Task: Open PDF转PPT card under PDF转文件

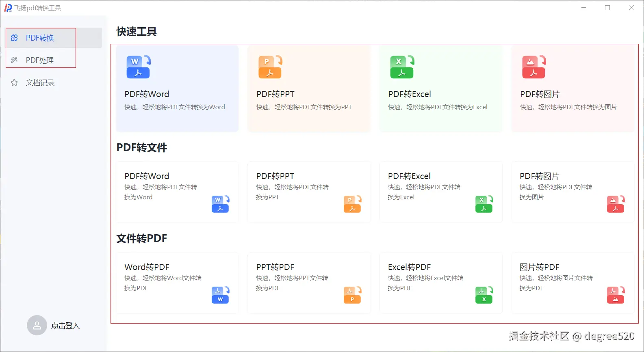Action: point(309,192)
